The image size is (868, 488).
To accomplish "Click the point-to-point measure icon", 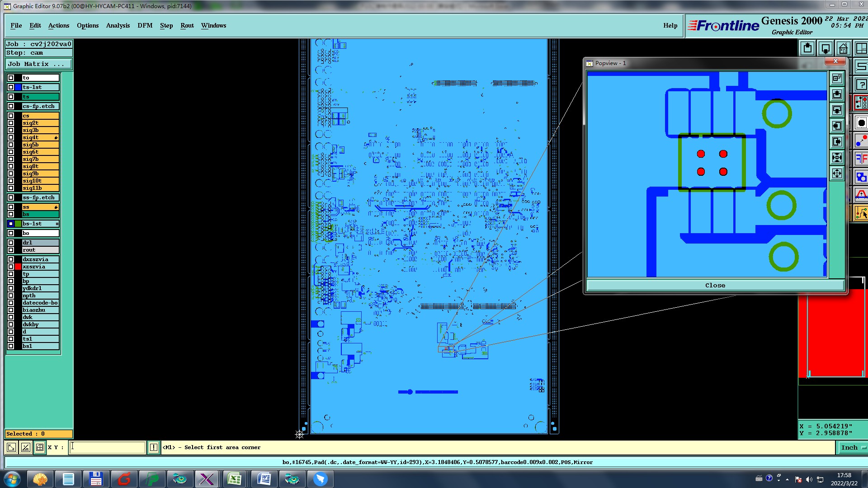I will pos(861,141).
